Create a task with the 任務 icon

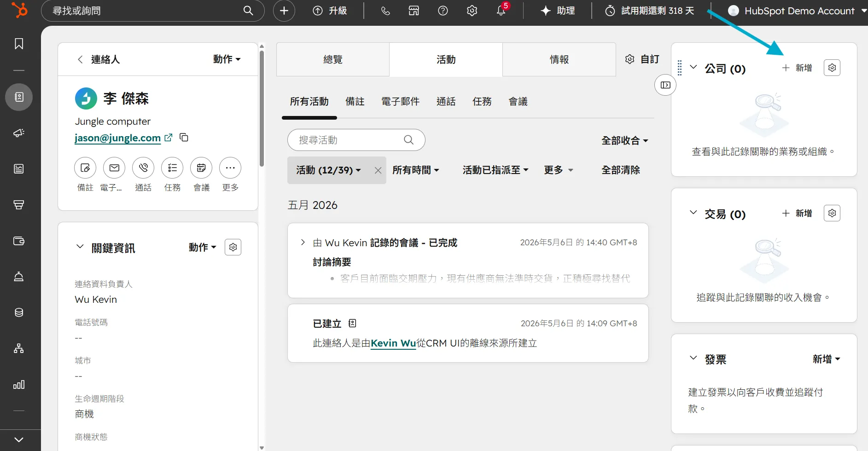172,168
